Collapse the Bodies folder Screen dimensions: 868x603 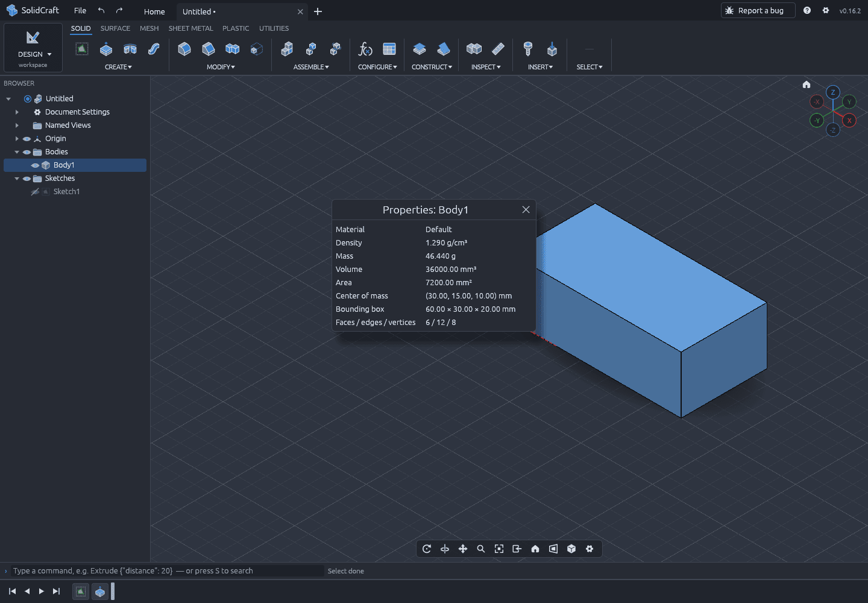pyautogui.click(x=17, y=152)
